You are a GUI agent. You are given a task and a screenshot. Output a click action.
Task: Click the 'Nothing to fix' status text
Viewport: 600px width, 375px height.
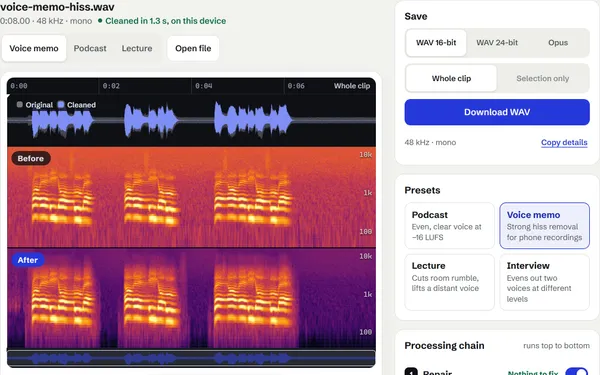[533, 372]
